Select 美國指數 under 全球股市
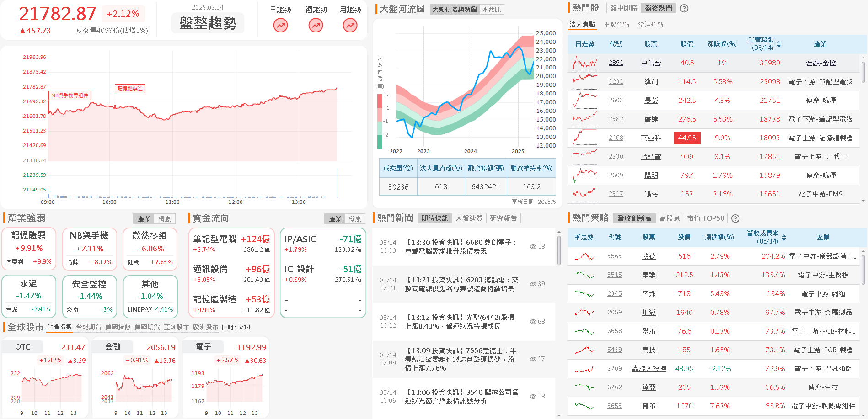 click(x=118, y=327)
